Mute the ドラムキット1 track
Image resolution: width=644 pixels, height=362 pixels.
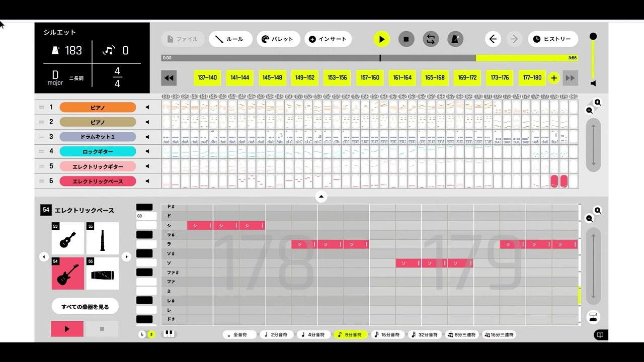coord(147,137)
